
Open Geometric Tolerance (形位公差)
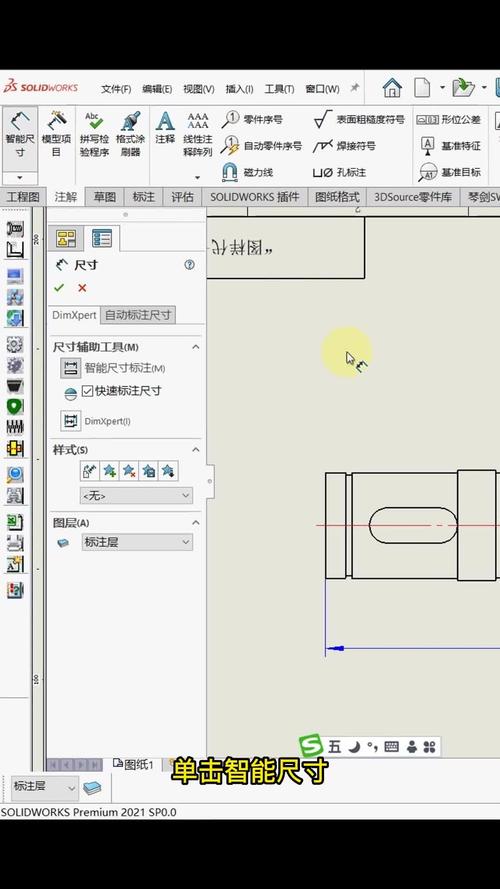click(449, 120)
